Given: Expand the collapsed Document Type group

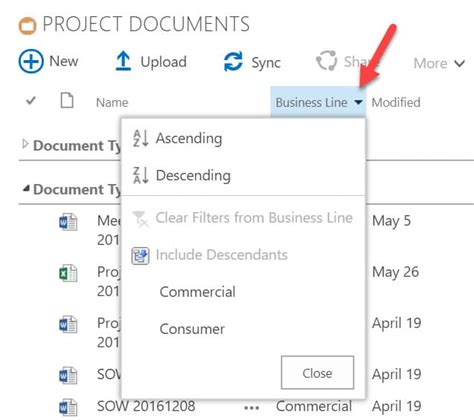Looking at the screenshot, I should (25, 144).
